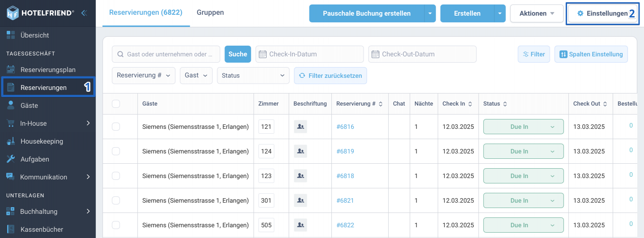Open the Aktionen menu

pos(537,13)
